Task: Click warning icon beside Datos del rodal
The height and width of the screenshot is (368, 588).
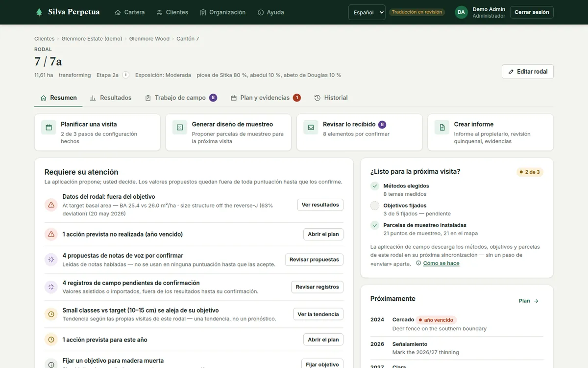Action: coord(51,205)
